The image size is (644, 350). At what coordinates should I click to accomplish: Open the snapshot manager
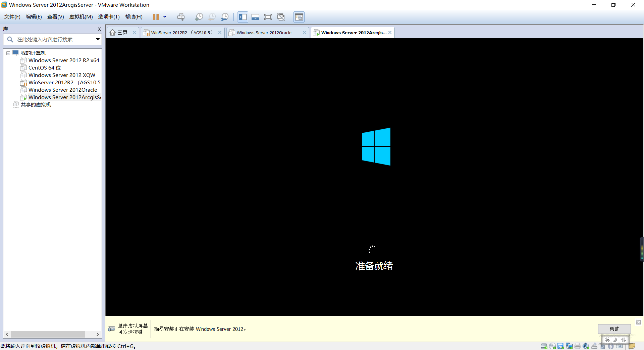[225, 17]
